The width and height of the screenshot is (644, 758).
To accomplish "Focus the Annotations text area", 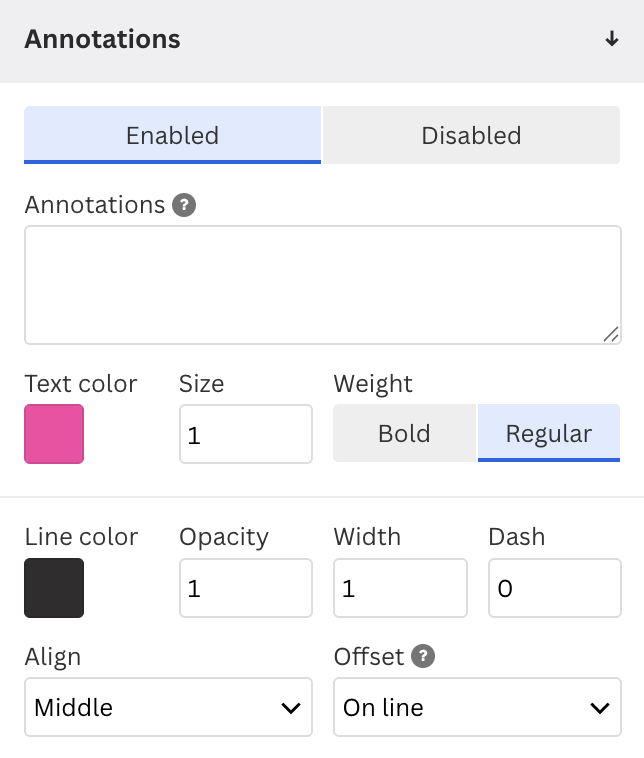I will tap(323, 285).
